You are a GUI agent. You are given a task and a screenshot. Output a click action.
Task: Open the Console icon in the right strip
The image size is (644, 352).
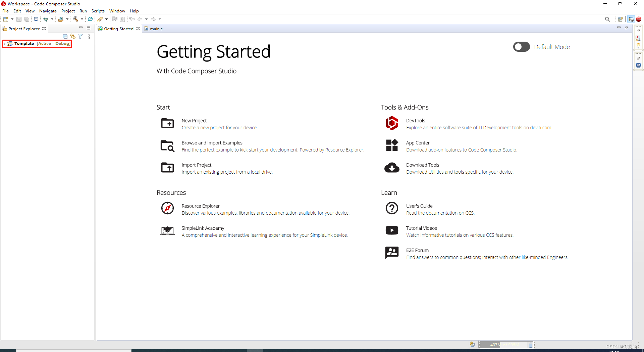[x=638, y=65]
